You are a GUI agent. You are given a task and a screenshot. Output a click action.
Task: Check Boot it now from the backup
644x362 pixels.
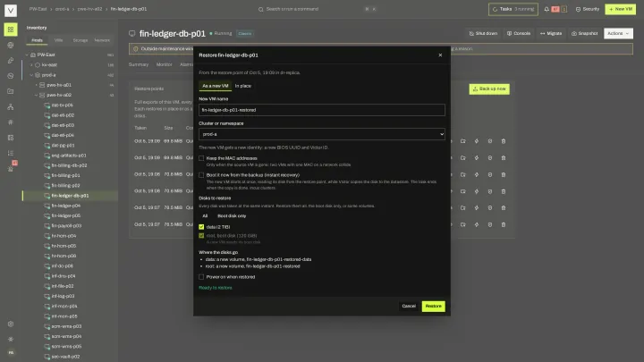[201, 175]
